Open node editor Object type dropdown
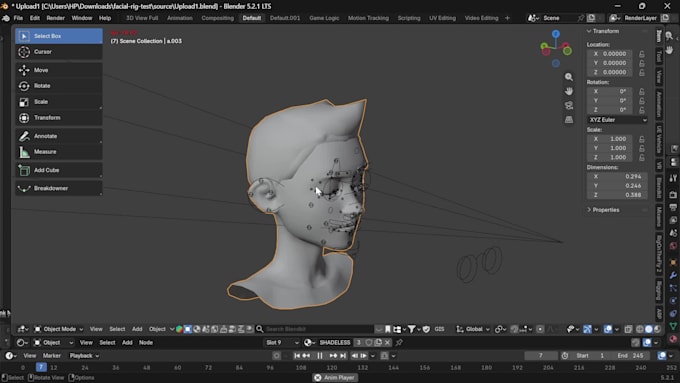Image resolution: width=680 pixels, height=383 pixels. pos(54,343)
